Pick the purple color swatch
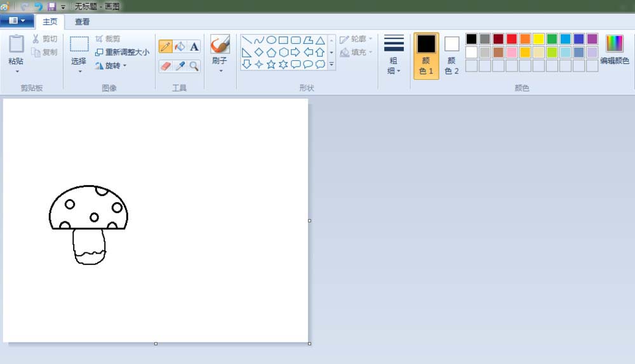The height and width of the screenshot is (364, 635). click(x=592, y=39)
